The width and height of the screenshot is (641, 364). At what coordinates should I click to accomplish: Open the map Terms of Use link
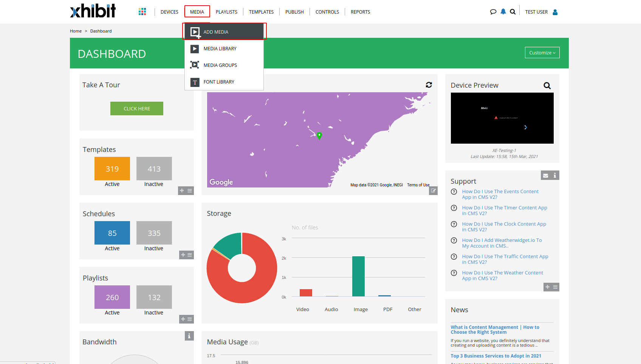418,185
